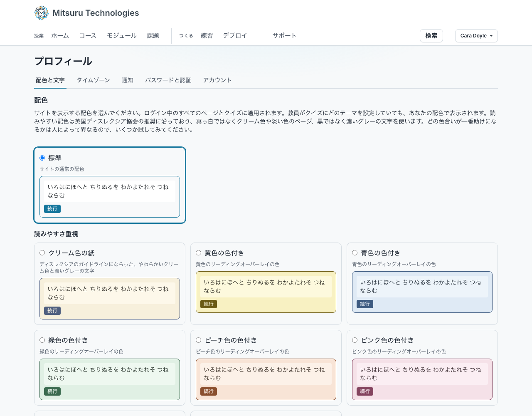Click 続行 in the pink preview
This screenshot has width=532, height=416.
pyautogui.click(x=365, y=391)
